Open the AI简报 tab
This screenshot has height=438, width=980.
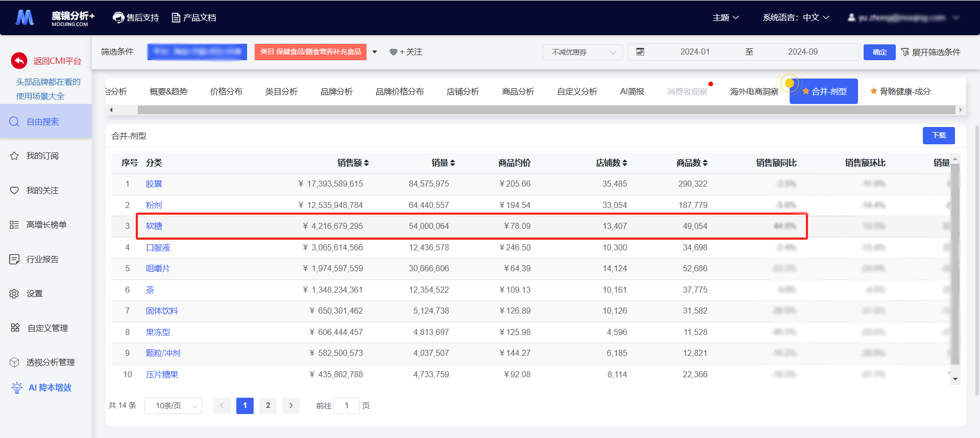(632, 92)
